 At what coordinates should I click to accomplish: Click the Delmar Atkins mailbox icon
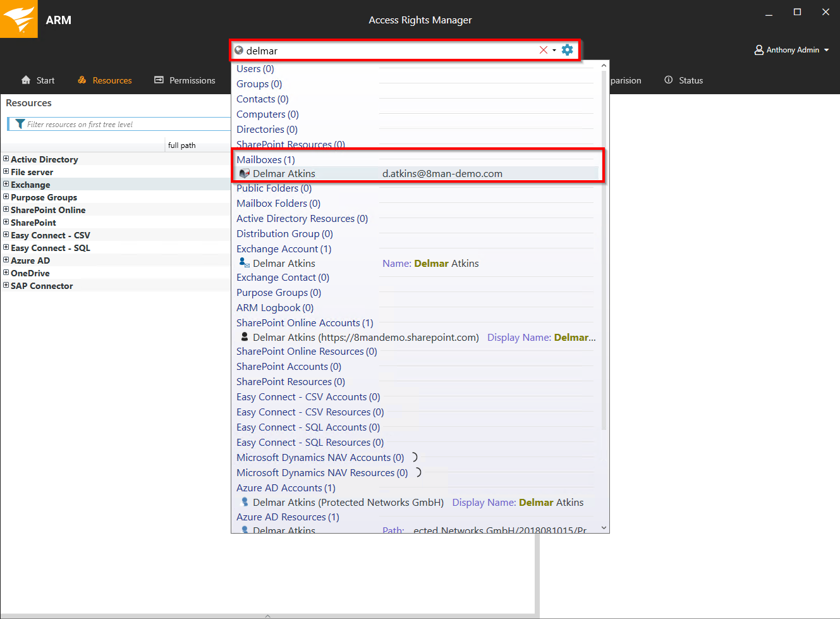tap(245, 174)
